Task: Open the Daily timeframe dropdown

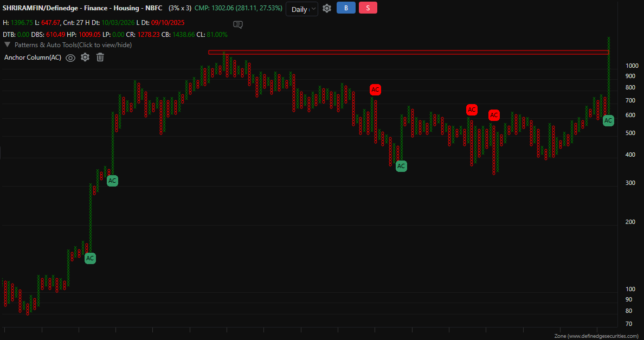Action: (x=301, y=9)
